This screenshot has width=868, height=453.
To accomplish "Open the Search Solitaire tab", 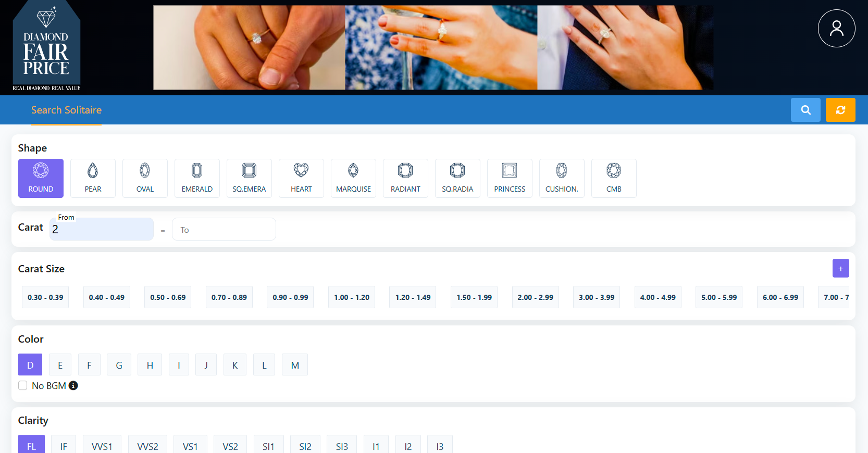I will point(66,110).
